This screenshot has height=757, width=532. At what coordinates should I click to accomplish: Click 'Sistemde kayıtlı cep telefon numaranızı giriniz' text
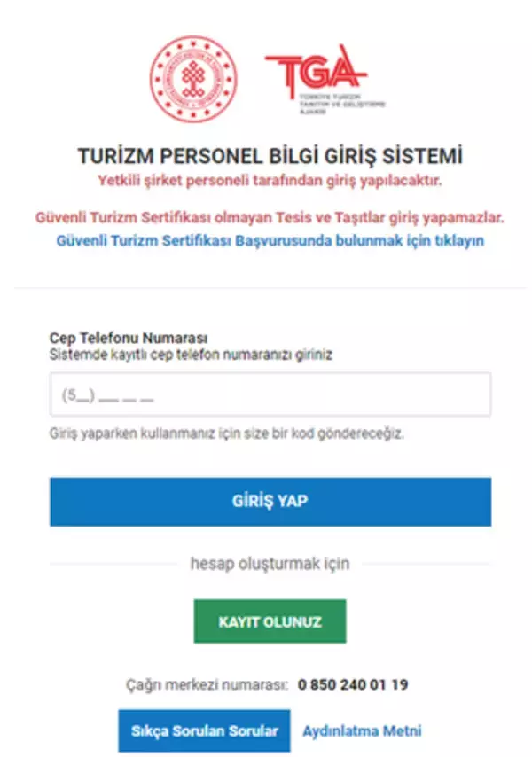click(x=191, y=355)
